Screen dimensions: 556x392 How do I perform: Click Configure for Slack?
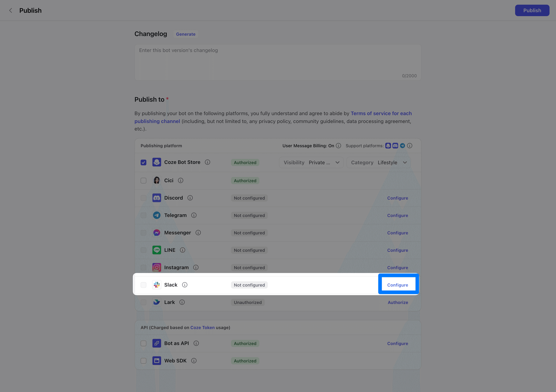(397, 285)
